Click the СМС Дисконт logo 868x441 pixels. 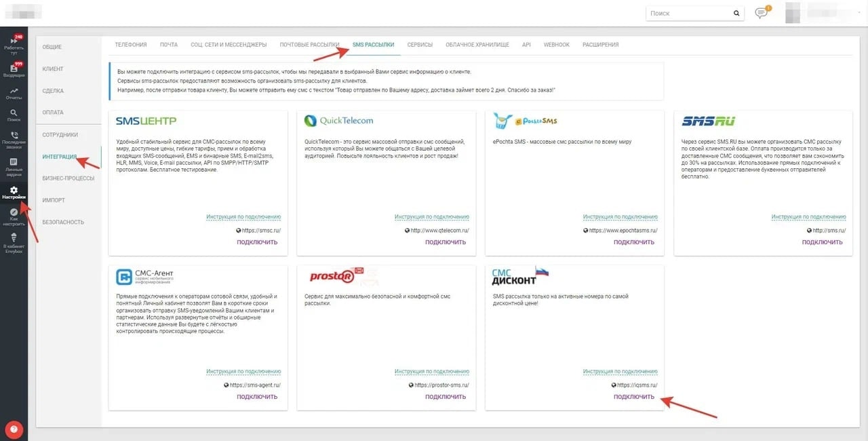click(520, 275)
